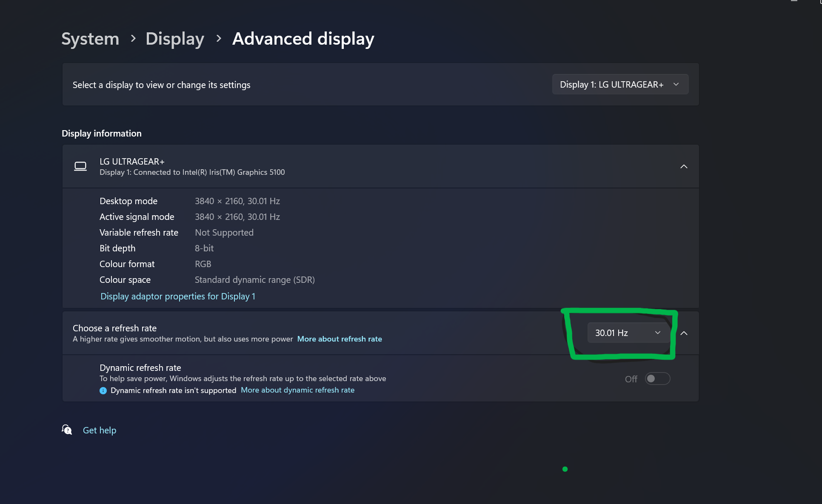Click the blue info icon about dynamic refresh
The width and height of the screenshot is (822, 504).
coord(103,390)
